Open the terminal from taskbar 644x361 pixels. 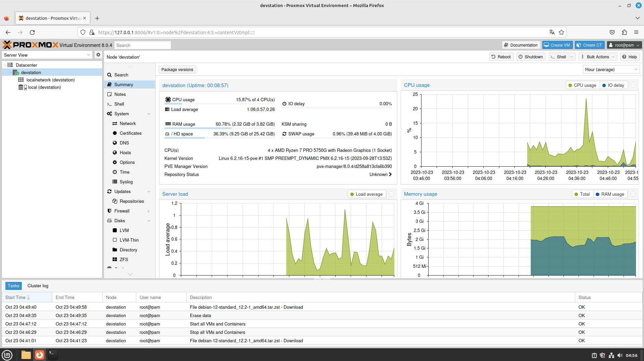coord(53,355)
